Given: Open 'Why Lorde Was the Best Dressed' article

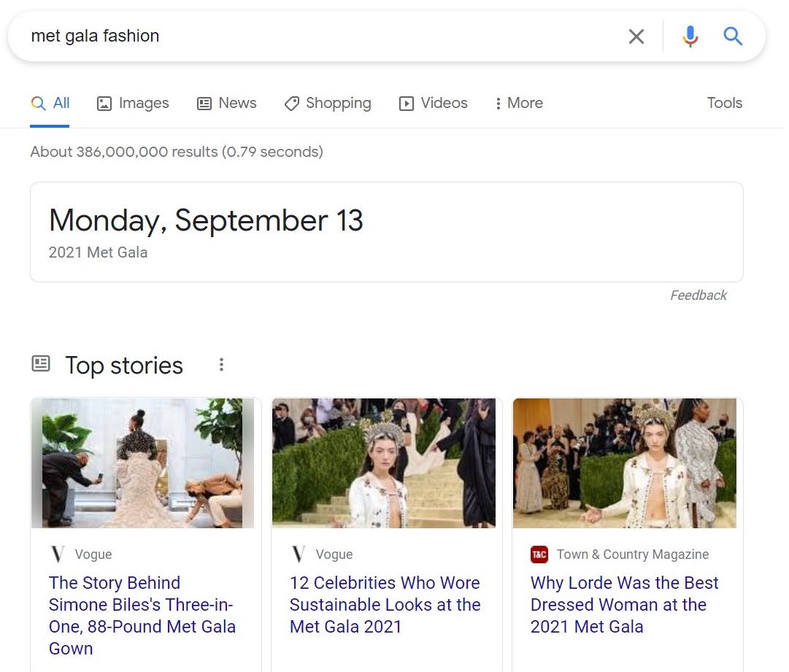Looking at the screenshot, I should click(625, 605).
